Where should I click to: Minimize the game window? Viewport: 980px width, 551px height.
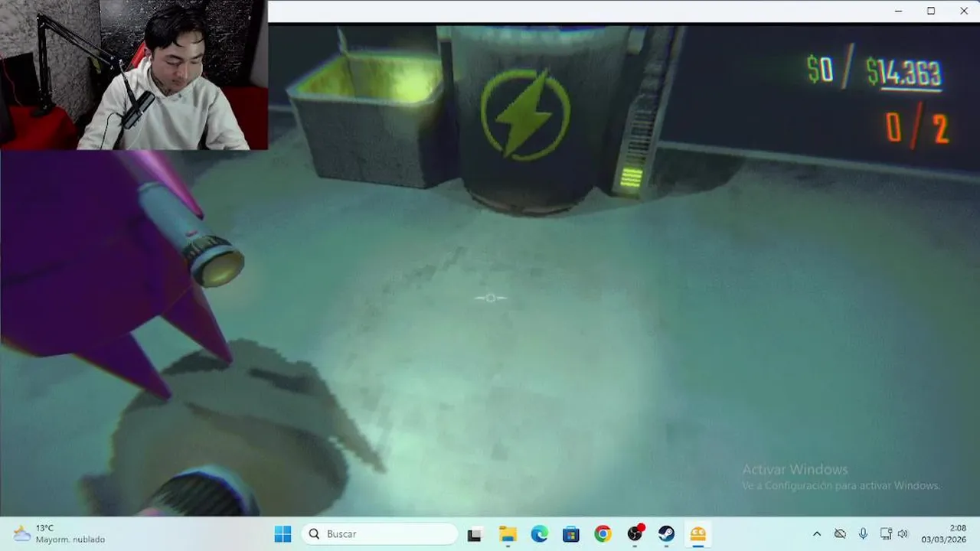click(x=898, y=11)
